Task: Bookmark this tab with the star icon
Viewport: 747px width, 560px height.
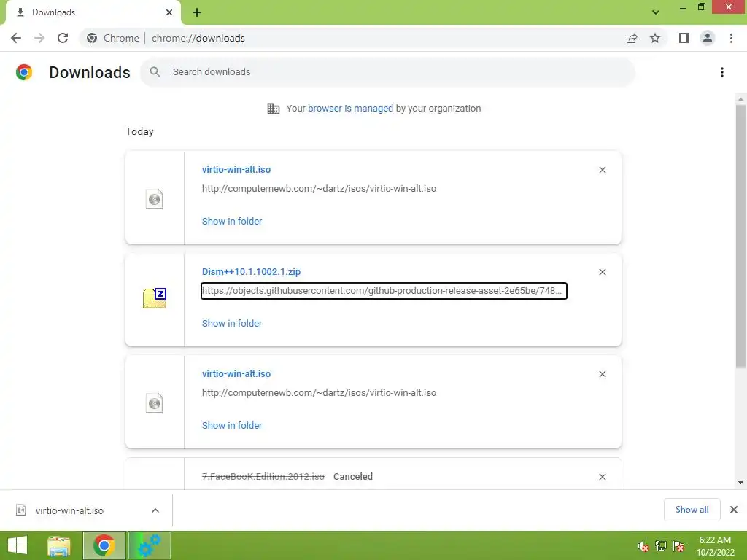Action: pyautogui.click(x=655, y=38)
